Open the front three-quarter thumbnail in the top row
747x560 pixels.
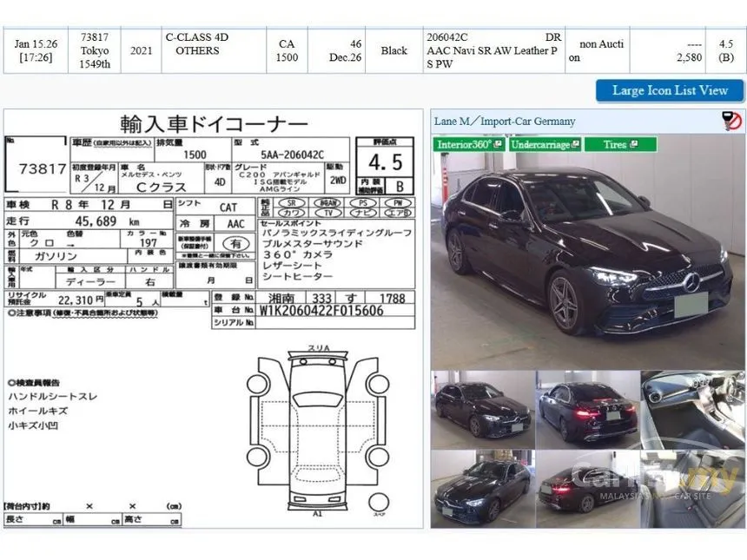click(483, 410)
